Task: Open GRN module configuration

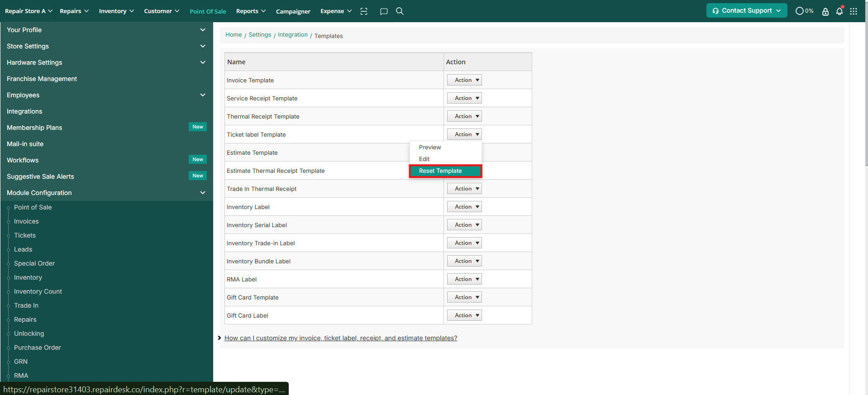Action: (x=21, y=362)
